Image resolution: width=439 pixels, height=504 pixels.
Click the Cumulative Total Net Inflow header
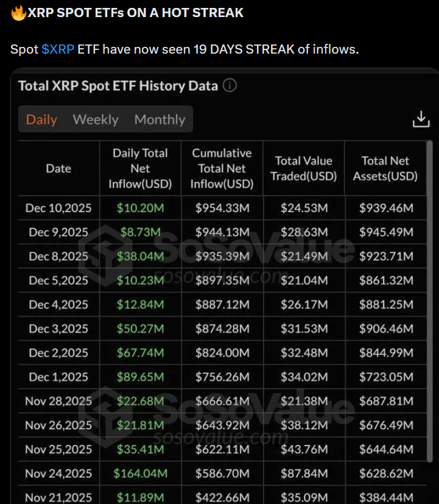[222, 168]
